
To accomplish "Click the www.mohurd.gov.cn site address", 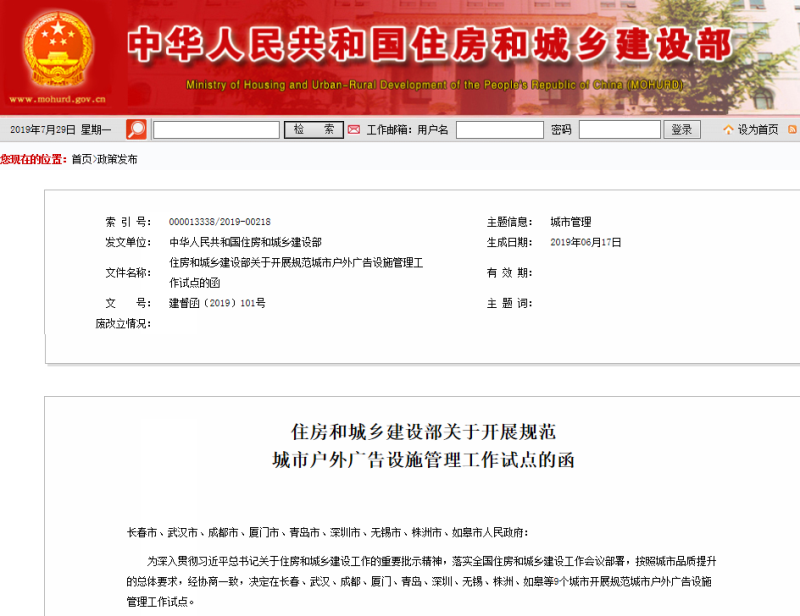I will [57, 100].
